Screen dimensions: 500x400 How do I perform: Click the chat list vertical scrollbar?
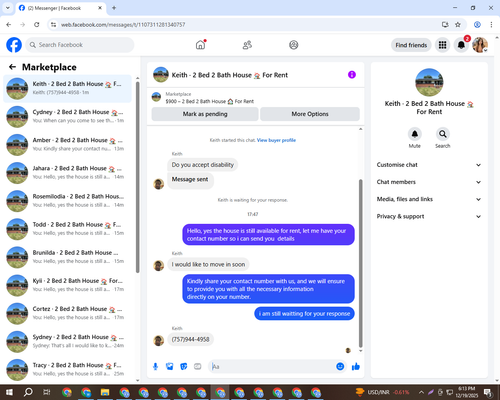click(138, 177)
